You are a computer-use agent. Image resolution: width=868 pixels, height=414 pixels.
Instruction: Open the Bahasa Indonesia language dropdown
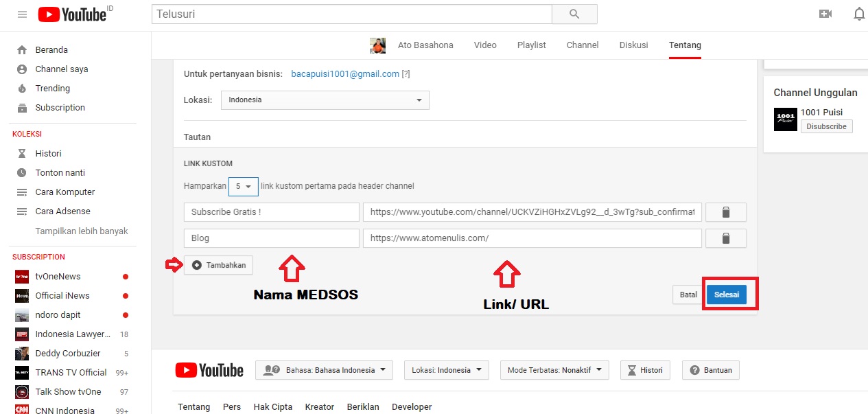point(324,370)
